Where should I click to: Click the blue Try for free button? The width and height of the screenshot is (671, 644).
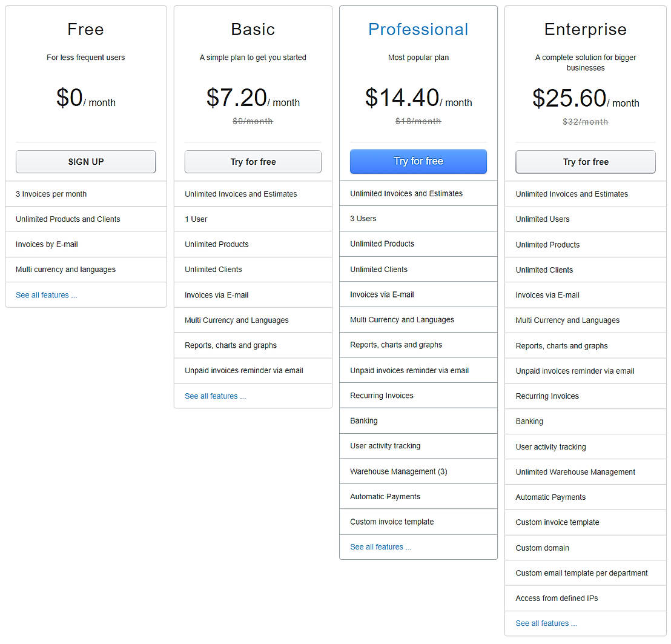[418, 162]
